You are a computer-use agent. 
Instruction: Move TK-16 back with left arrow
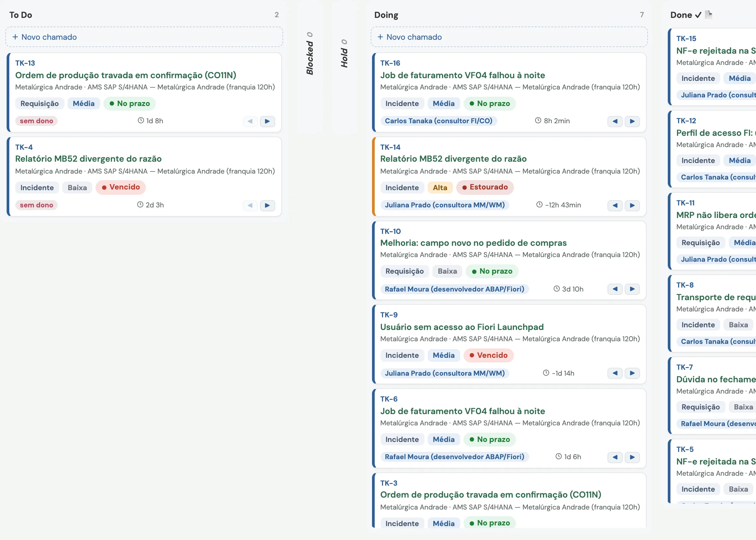tap(615, 121)
